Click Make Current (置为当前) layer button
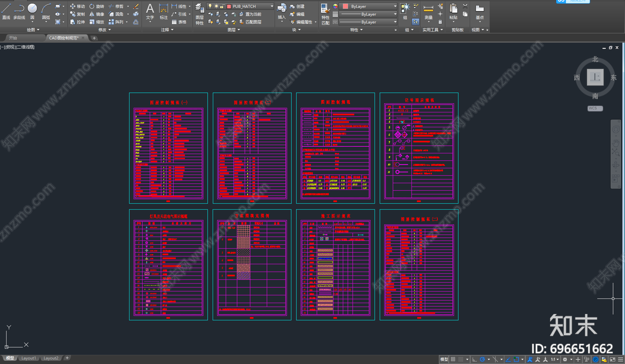 click(250, 14)
